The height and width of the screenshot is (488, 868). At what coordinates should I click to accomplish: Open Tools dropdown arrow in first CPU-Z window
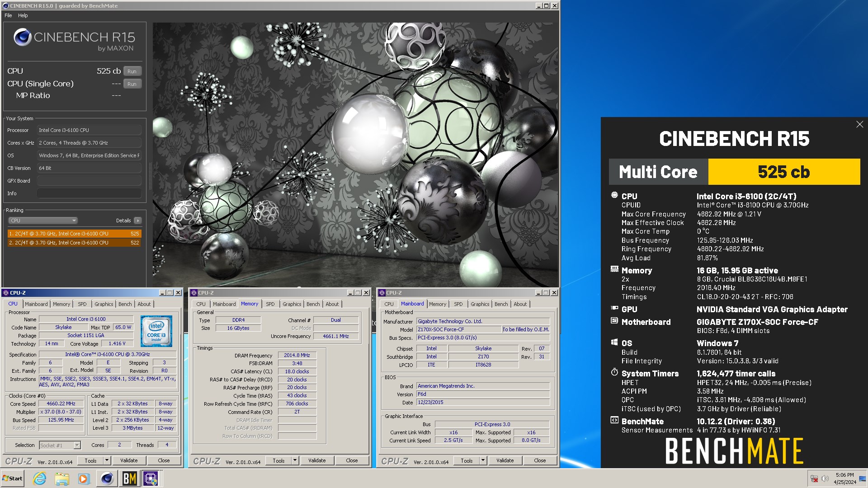click(107, 460)
